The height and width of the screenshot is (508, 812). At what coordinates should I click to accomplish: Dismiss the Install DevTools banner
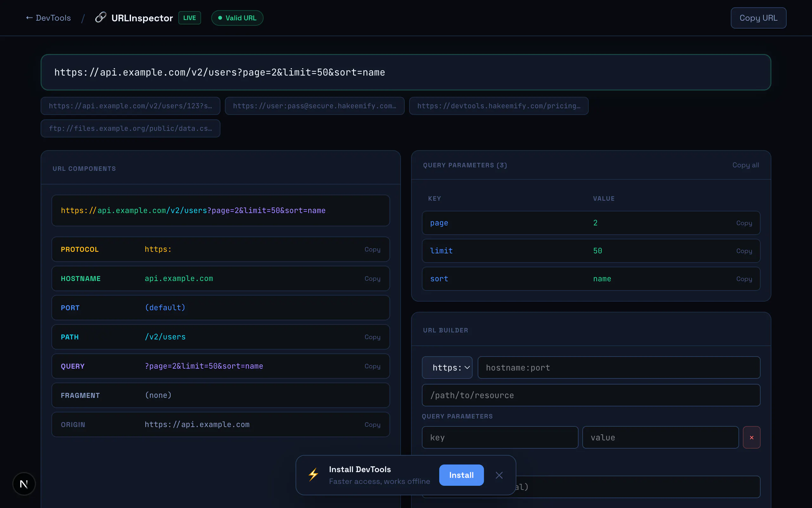(x=499, y=475)
